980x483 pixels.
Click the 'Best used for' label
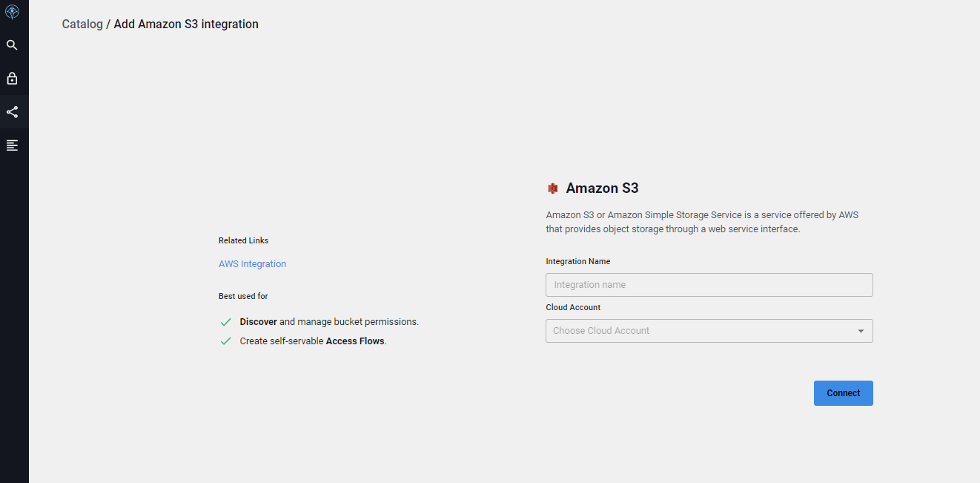(243, 296)
